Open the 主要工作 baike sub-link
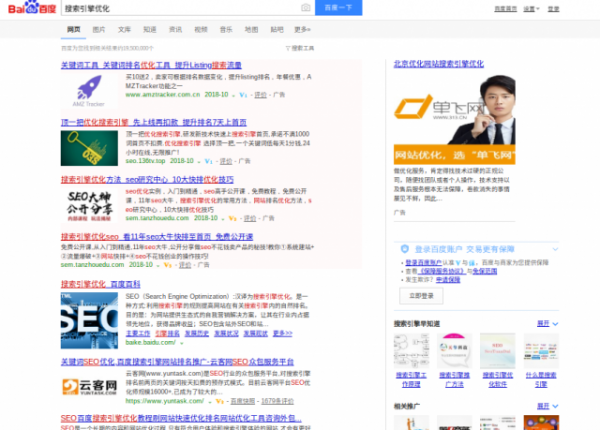 pyautogui.click(x=138, y=334)
